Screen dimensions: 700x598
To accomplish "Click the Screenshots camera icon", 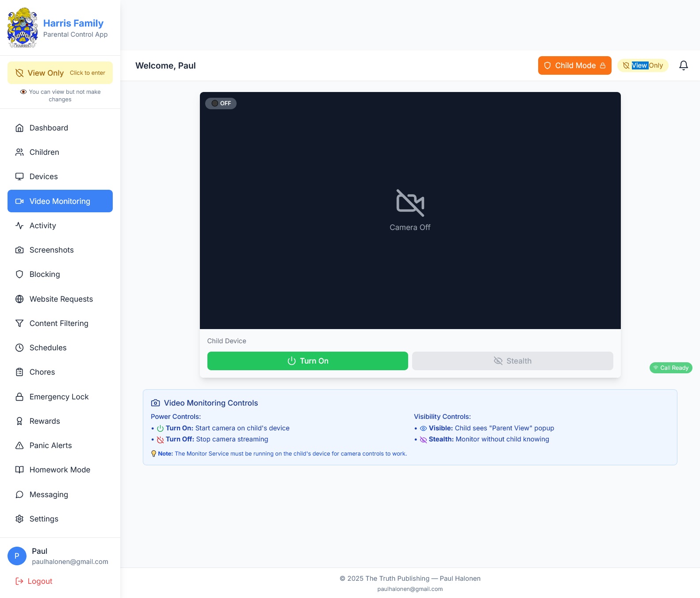I will 19,250.
